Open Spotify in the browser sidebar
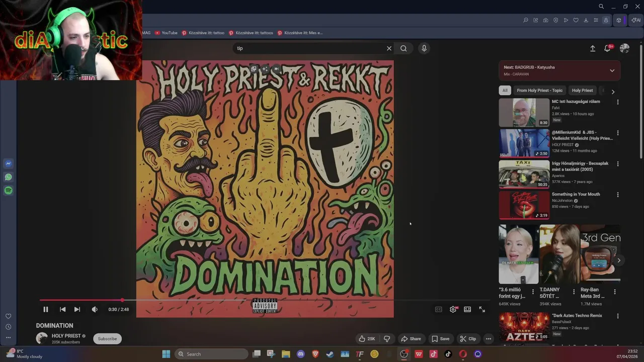The height and width of the screenshot is (362, 644). (x=8, y=191)
